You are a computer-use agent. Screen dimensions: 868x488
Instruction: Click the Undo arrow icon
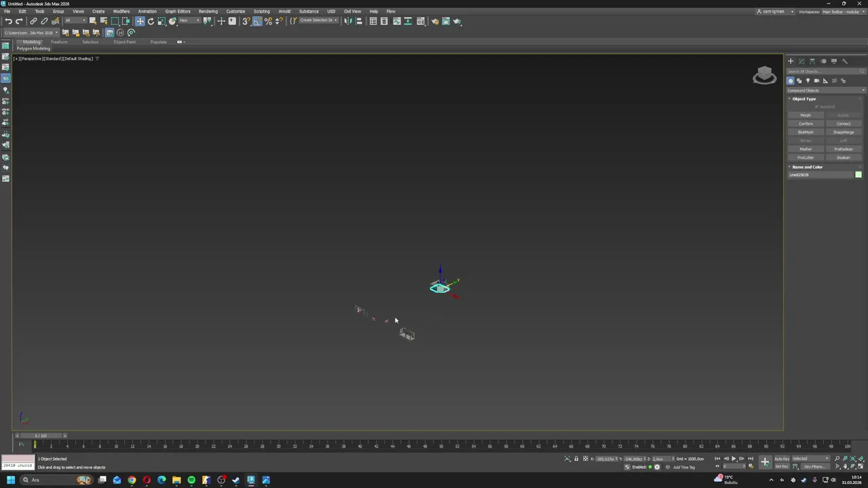point(8,21)
